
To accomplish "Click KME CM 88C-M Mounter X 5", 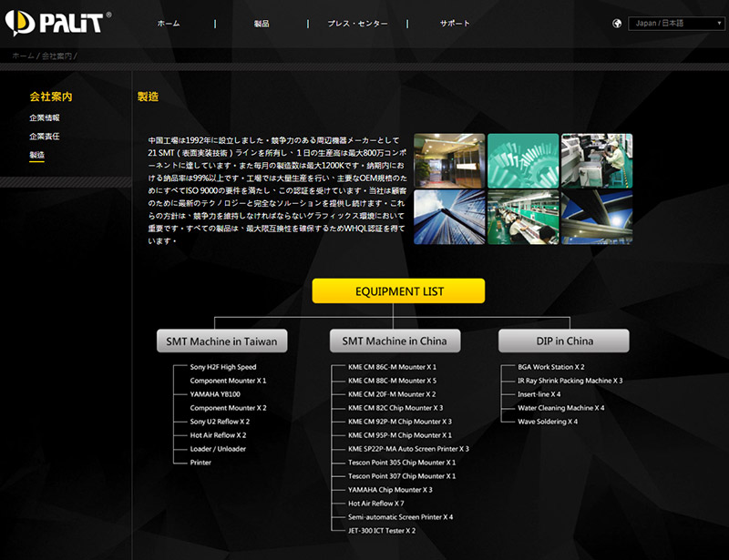I will click(393, 381).
